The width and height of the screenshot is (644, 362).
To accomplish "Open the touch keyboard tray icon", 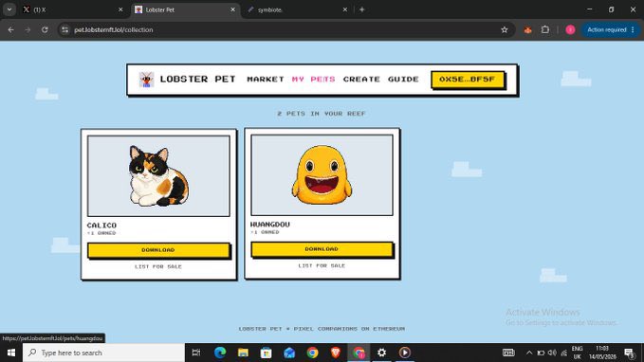I will coord(508,353).
